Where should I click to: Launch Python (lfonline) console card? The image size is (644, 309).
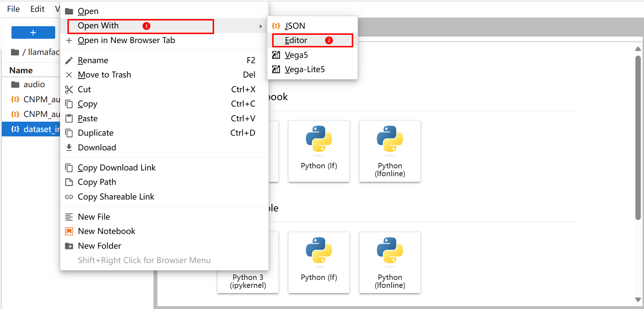tap(390, 263)
